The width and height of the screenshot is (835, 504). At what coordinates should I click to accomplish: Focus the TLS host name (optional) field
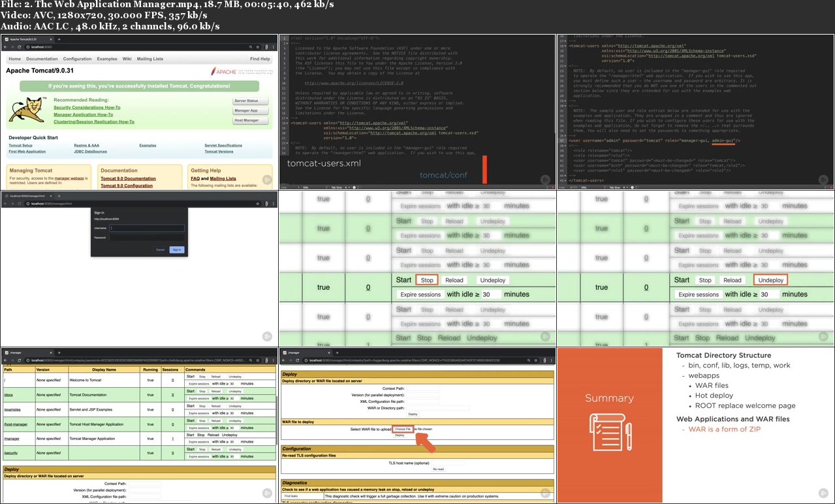point(448,463)
